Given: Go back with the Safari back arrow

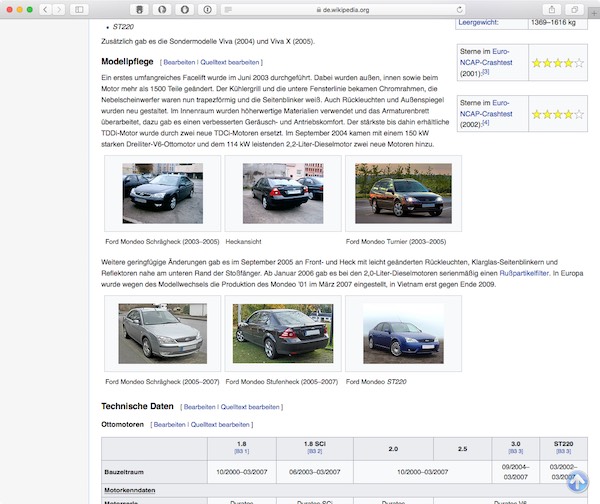Looking at the screenshot, I should [x=45, y=10].
